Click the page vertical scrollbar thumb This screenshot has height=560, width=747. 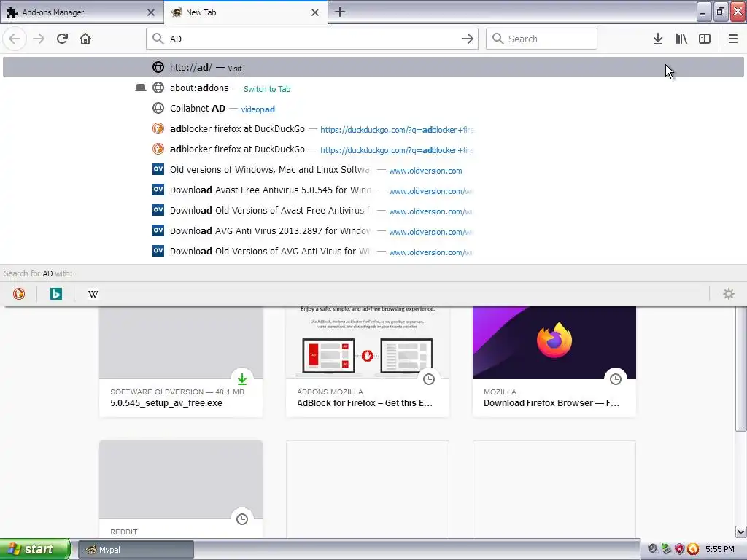pos(740,369)
